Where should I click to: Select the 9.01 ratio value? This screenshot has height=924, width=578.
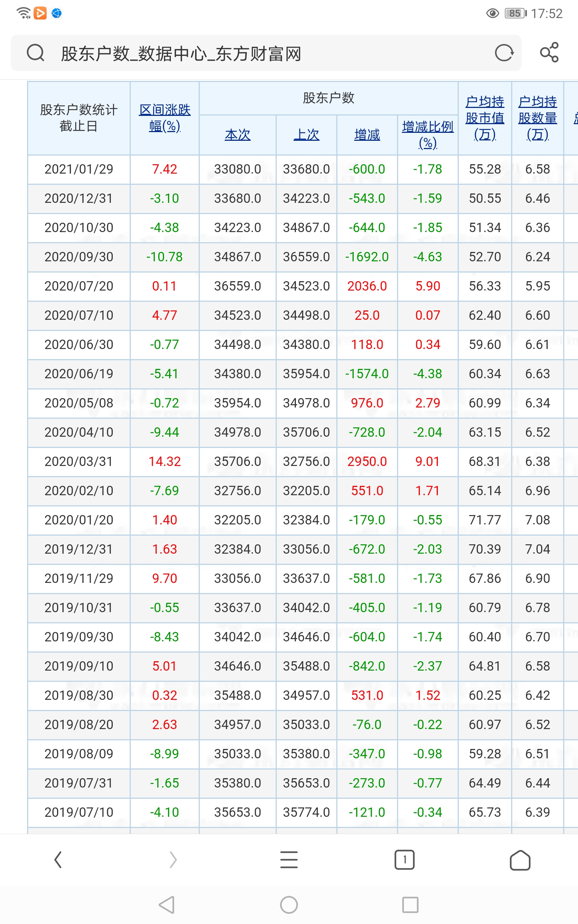428,462
